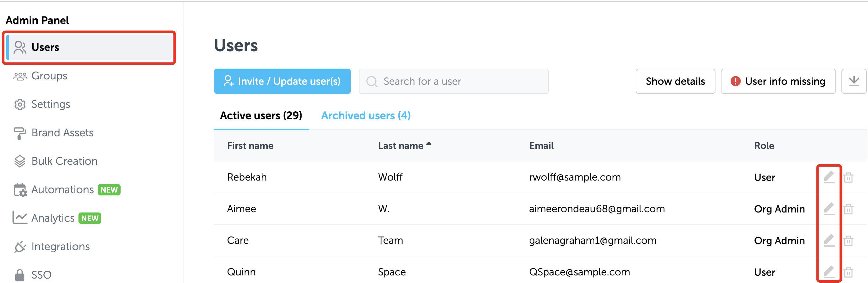Click Invite / Update user(s) button
The width and height of the screenshot is (868, 283).
(x=282, y=81)
